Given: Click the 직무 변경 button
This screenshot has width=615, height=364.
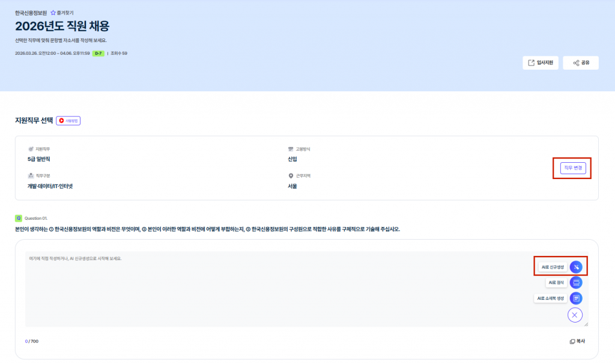Looking at the screenshot, I should [x=572, y=168].
